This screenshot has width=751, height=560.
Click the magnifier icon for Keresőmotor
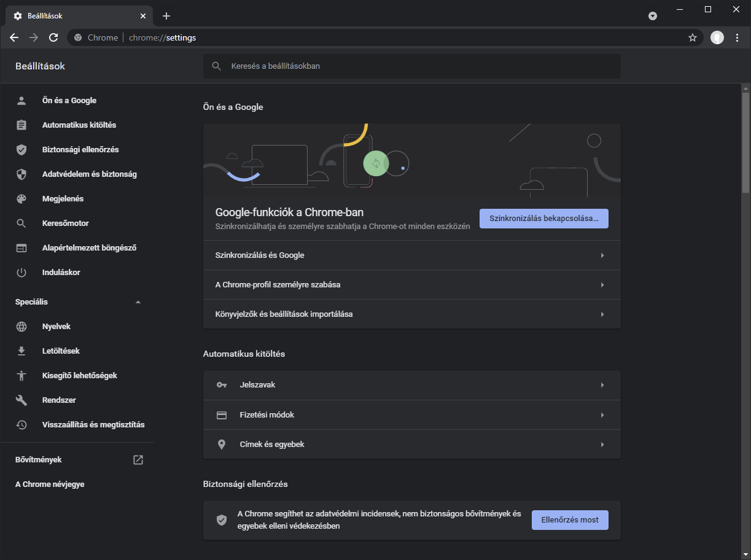(x=21, y=223)
